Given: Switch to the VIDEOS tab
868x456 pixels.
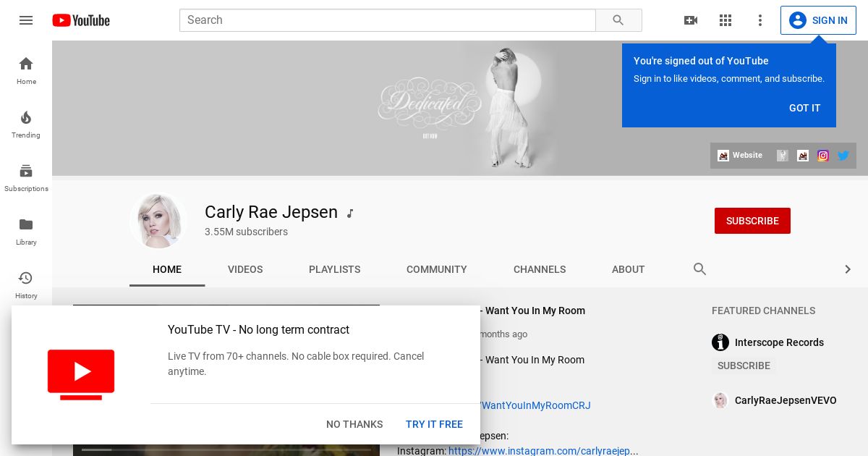Looking at the screenshot, I should (x=245, y=269).
